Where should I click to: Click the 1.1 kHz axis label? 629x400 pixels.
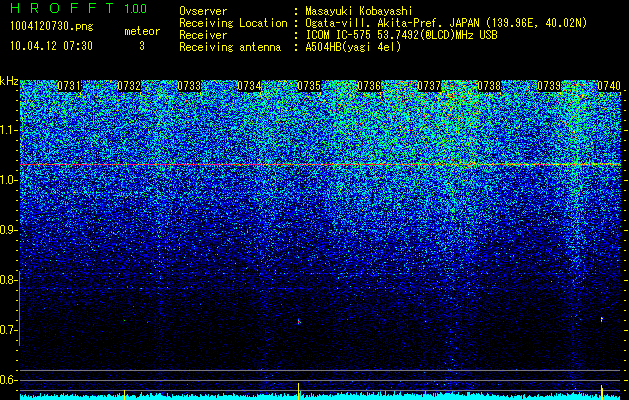9,130
